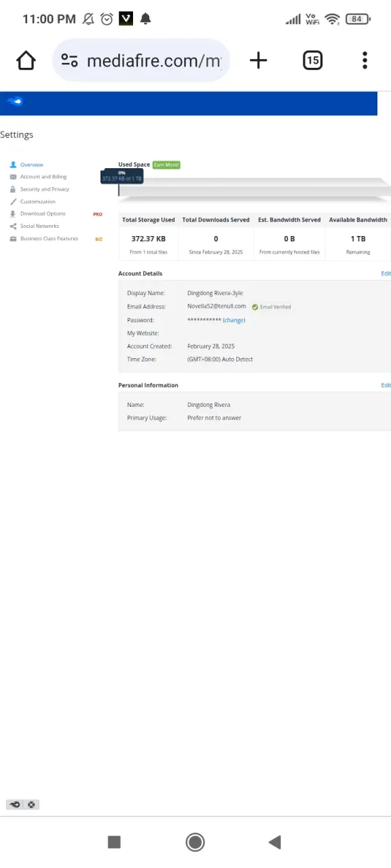Click the Business Class Features briefcase icon

[13, 239]
